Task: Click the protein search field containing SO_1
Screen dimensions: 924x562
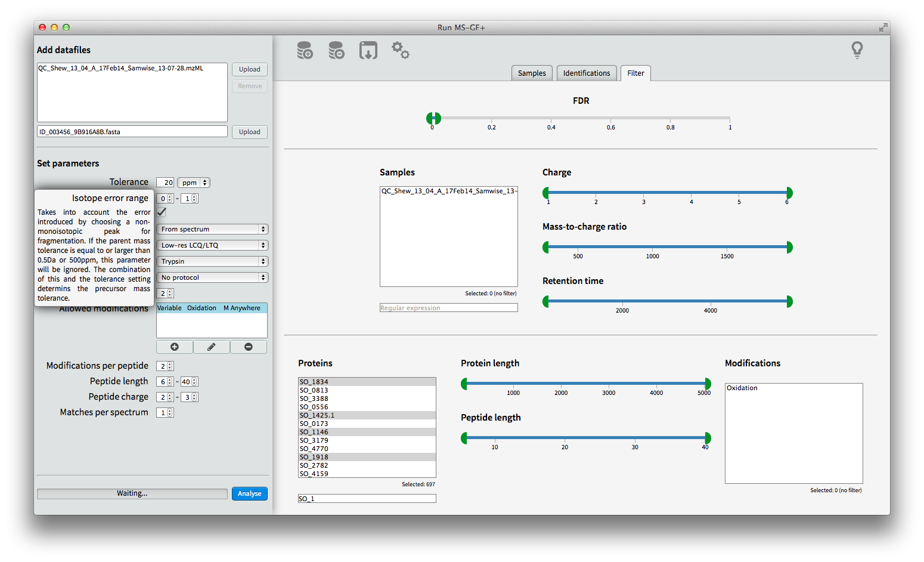Action: click(367, 499)
